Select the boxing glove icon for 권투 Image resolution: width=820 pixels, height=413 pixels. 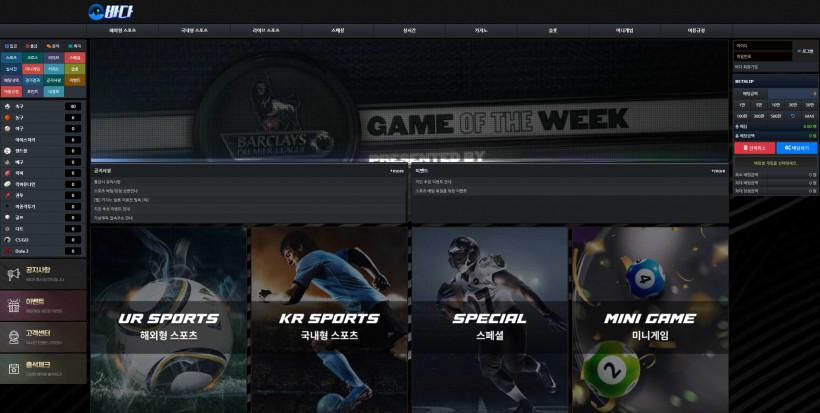(x=7, y=195)
